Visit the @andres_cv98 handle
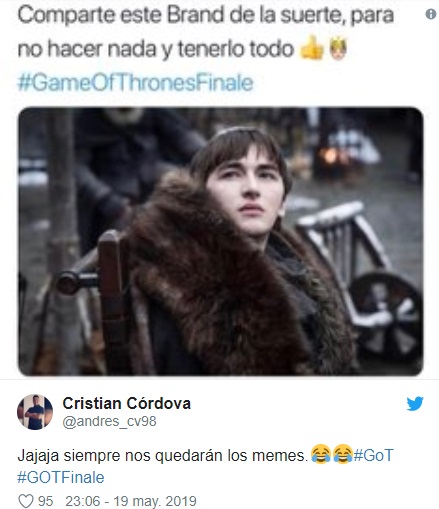Image resolution: width=439 pixels, height=509 pixels. (109, 421)
